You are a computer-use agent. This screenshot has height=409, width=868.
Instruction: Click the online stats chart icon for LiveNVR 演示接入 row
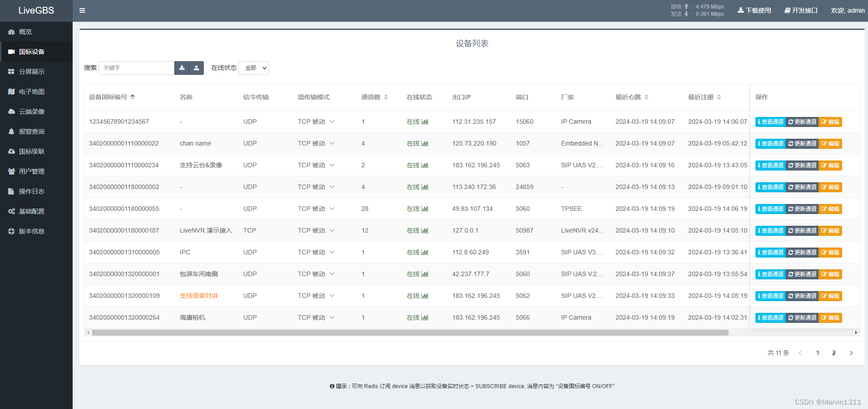click(425, 230)
